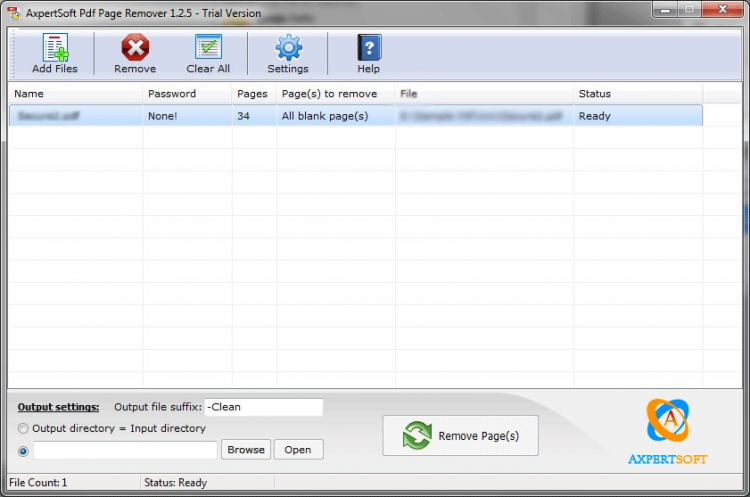750x497 pixels.
Task: Click the 'Output settings:' label
Action: click(x=58, y=407)
